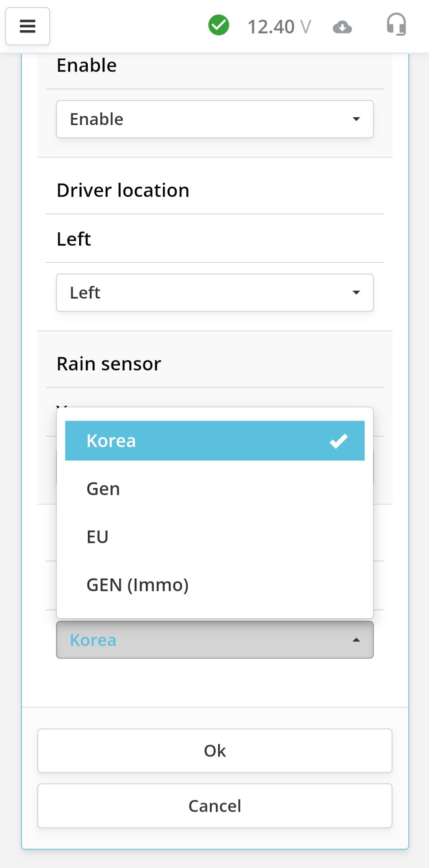Screen dimensions: 429x868
Task: Open the hamburger menu
Action: [28, 26]
